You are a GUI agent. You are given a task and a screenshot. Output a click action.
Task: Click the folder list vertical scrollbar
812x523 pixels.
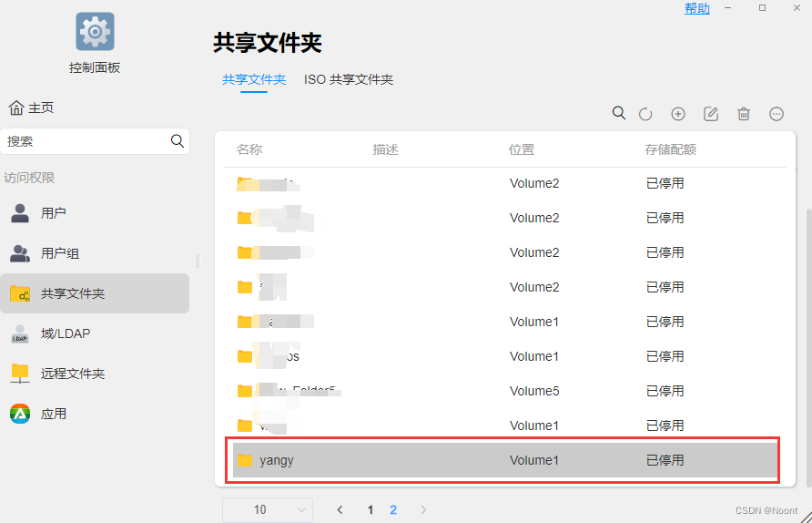[808, 347]
